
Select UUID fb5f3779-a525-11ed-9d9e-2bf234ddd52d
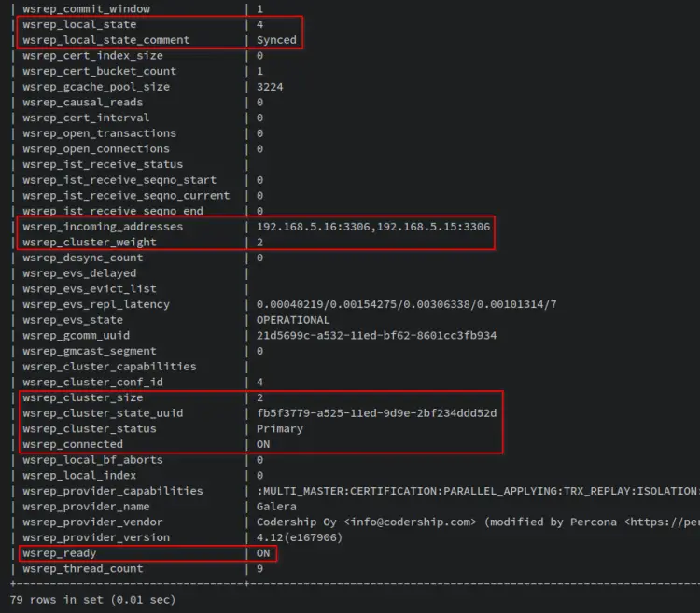point(376,413)
